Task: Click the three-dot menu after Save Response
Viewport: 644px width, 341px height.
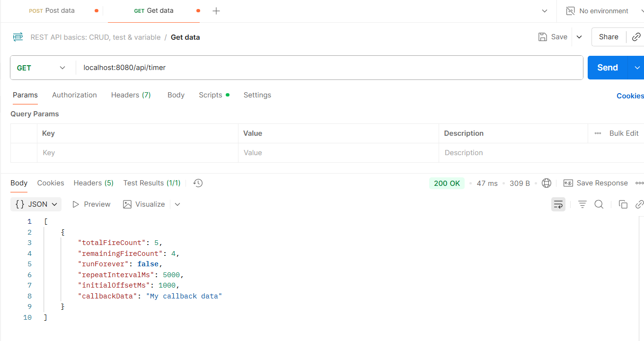Action: [639, 183]
